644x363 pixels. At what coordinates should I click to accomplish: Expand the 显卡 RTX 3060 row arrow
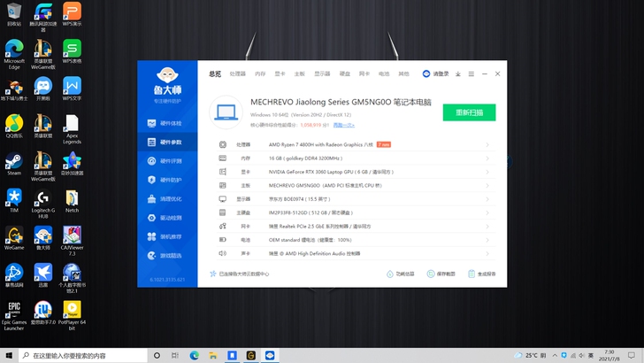pos(487,172)
